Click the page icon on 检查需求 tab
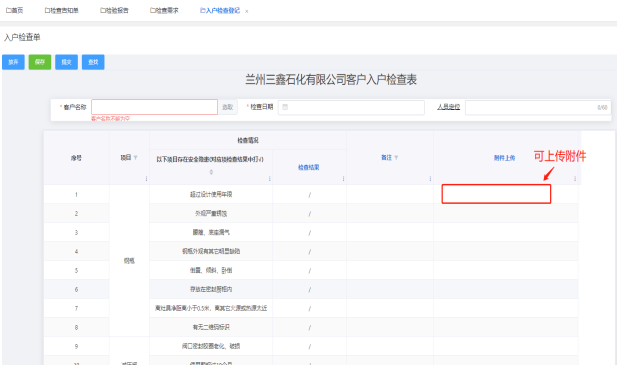 tap(152, 11)
